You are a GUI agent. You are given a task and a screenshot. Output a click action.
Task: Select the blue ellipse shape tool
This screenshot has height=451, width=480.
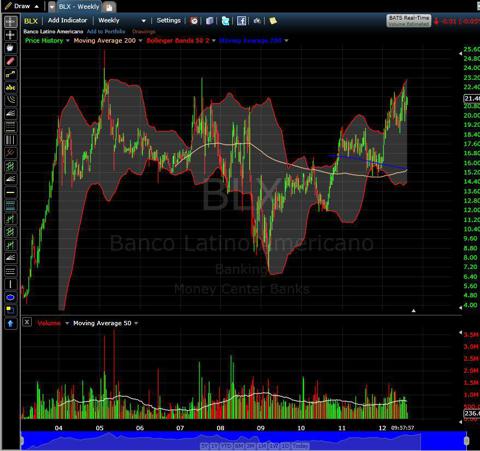10,297
